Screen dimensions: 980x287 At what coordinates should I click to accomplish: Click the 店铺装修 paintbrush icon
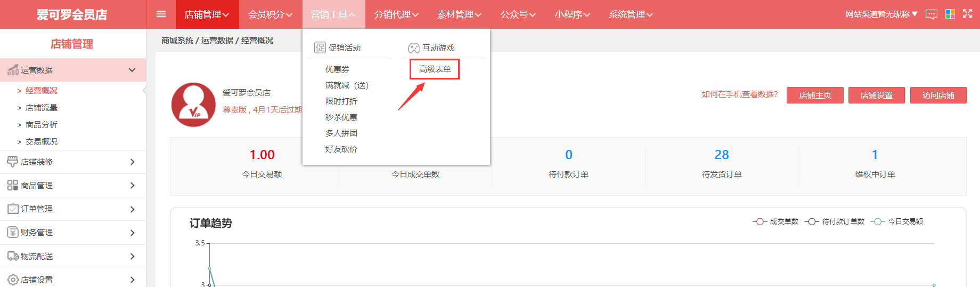(x=12, y=162)
